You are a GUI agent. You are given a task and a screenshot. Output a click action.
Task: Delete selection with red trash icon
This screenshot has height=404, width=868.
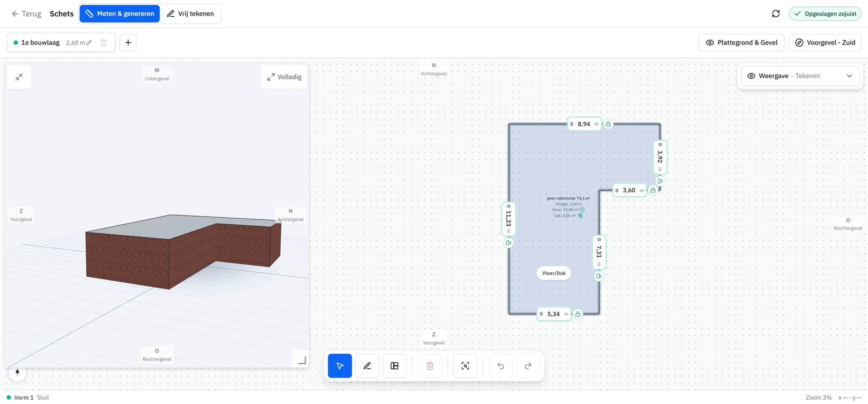coord(430,366)
